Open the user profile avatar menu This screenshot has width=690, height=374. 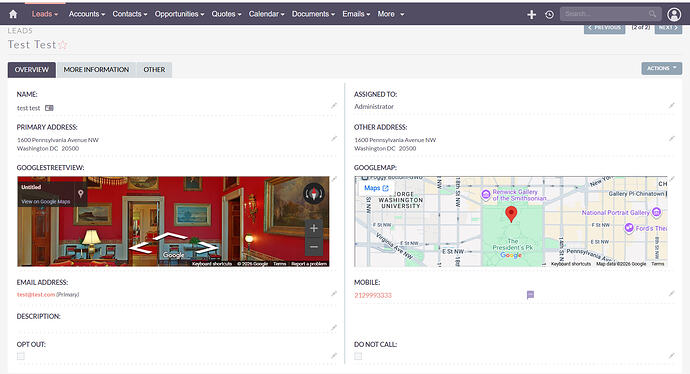coord(674,15)
